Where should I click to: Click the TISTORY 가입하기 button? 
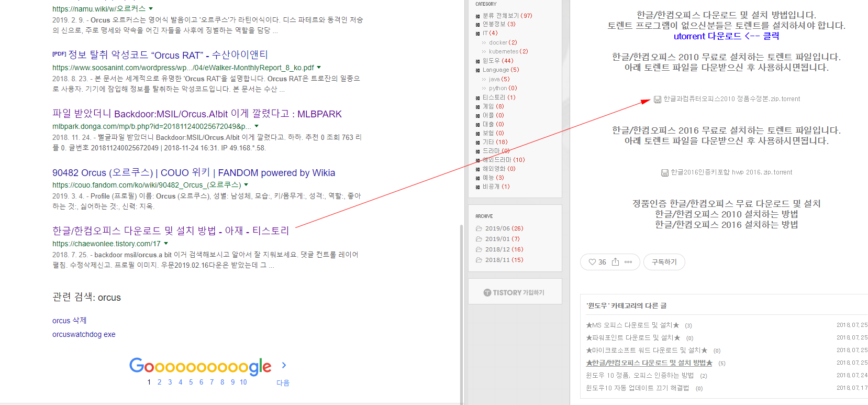click(515, 292)
